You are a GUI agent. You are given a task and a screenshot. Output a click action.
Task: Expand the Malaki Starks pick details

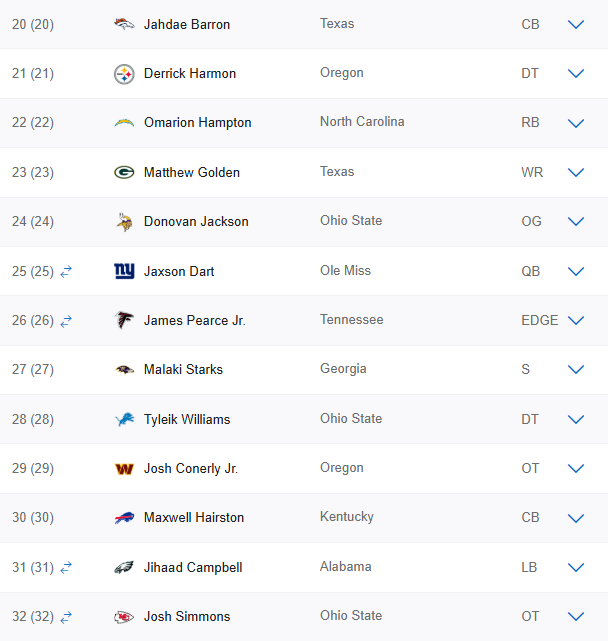click(x=575, y=370)
